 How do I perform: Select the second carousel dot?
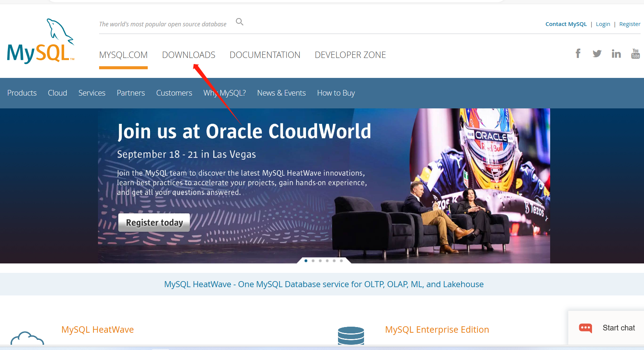click(x=313, y=260)
